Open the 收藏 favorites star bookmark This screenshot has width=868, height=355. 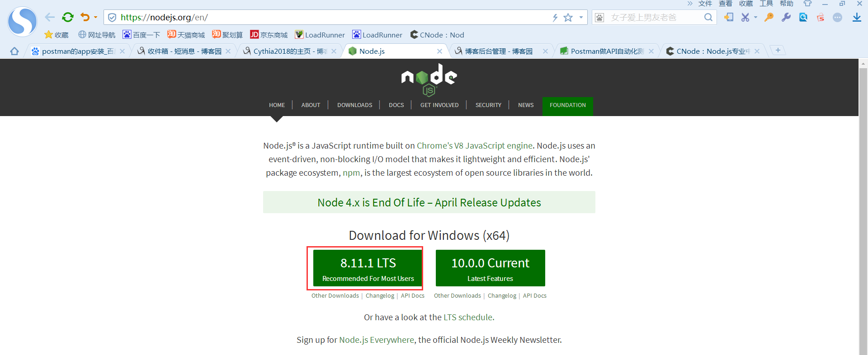(x=56, y=35)
